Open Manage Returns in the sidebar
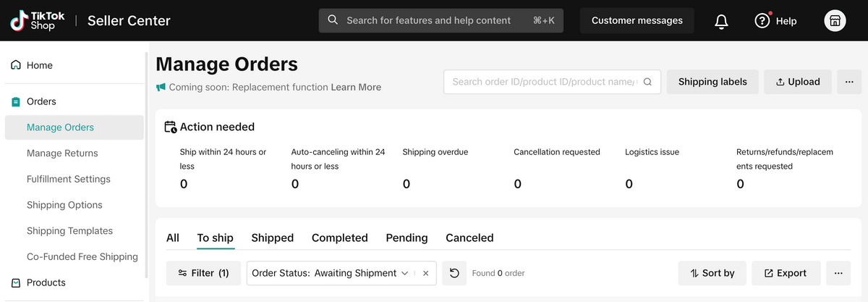Viewport: 868px width, 302px height. (x=62, y=154)
